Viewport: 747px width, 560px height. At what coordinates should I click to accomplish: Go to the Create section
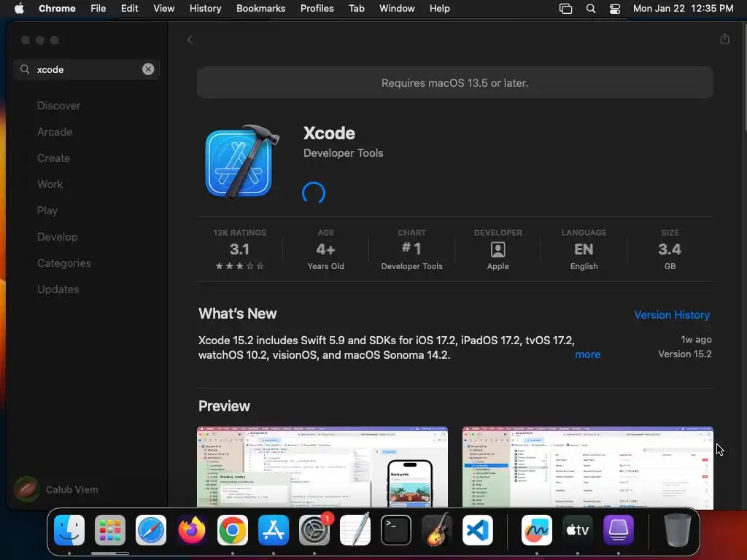tap(53, 158)
